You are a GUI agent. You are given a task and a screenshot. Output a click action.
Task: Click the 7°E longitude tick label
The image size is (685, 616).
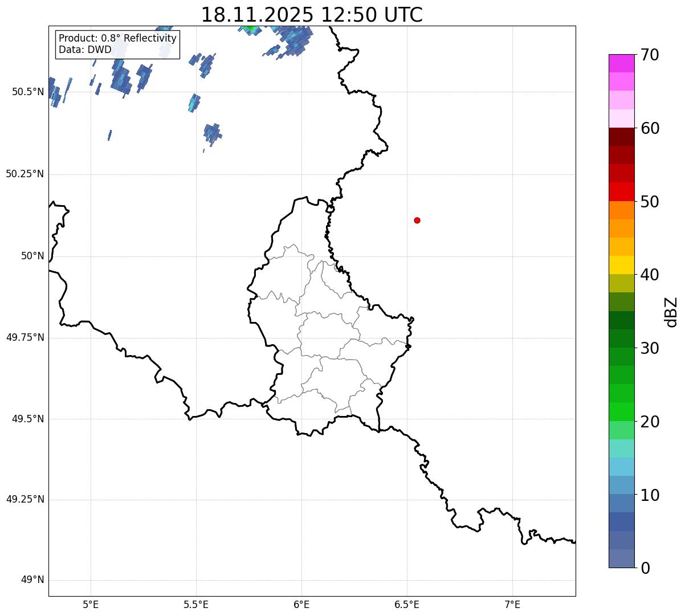click(512, 604)
